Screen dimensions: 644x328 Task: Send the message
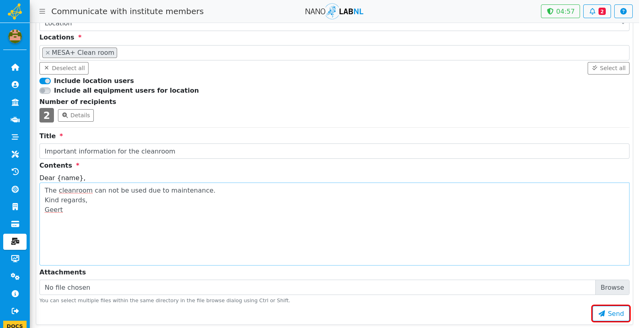pos(611,313)
